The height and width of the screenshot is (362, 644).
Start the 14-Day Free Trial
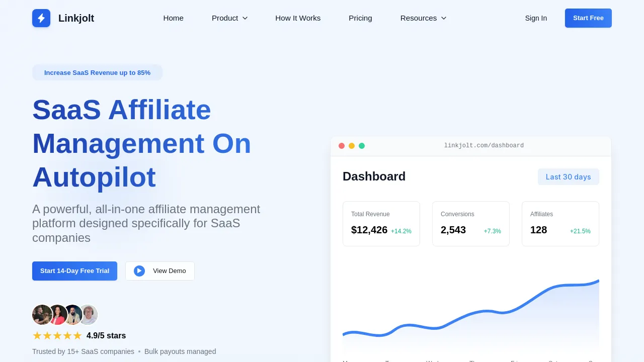(74, 271)
